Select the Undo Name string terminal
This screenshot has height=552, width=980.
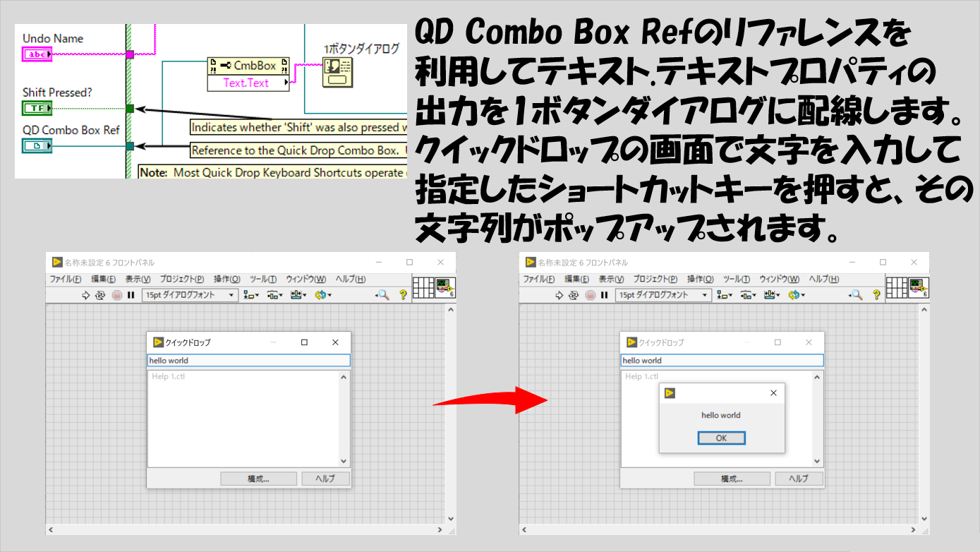pyautogui.click(x=37, y=54)
